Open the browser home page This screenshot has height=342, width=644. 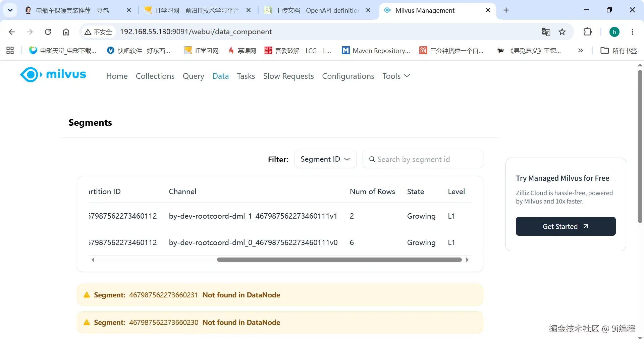point(66,32)
